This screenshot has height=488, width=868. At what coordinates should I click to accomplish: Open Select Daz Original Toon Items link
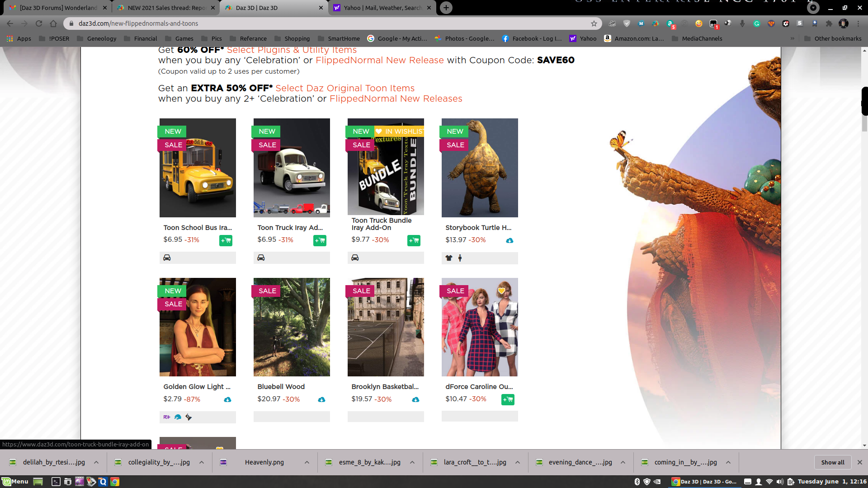pyautogui.click(x=345, y=88)
